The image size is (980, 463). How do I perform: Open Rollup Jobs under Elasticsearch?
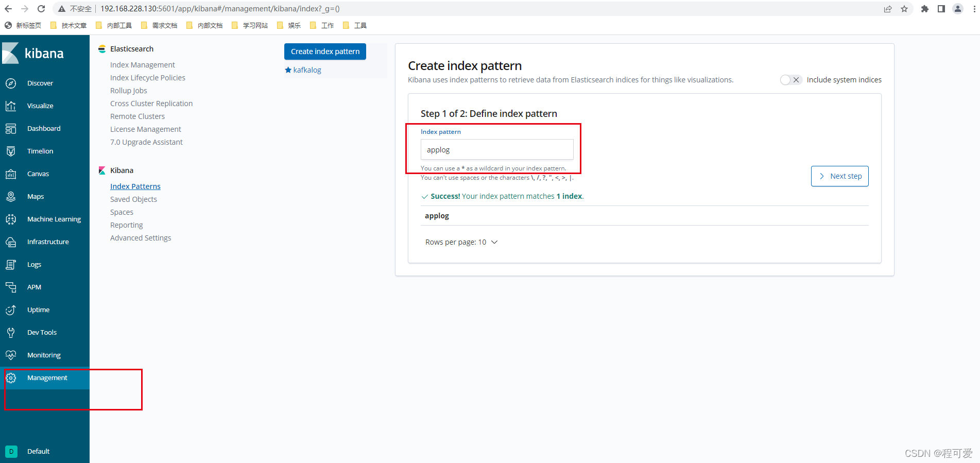pos(129,91)
